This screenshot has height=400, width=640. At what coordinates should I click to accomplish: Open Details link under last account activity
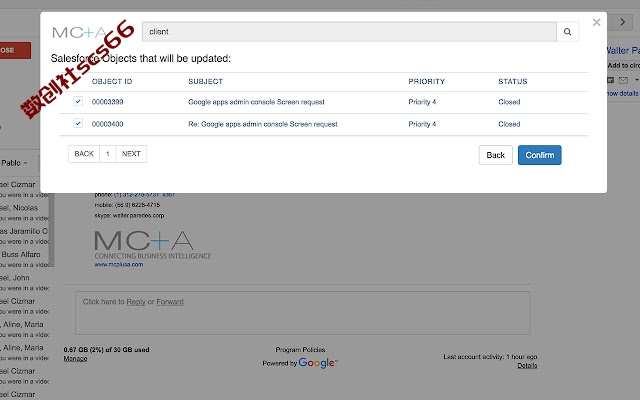pos(527,366)
